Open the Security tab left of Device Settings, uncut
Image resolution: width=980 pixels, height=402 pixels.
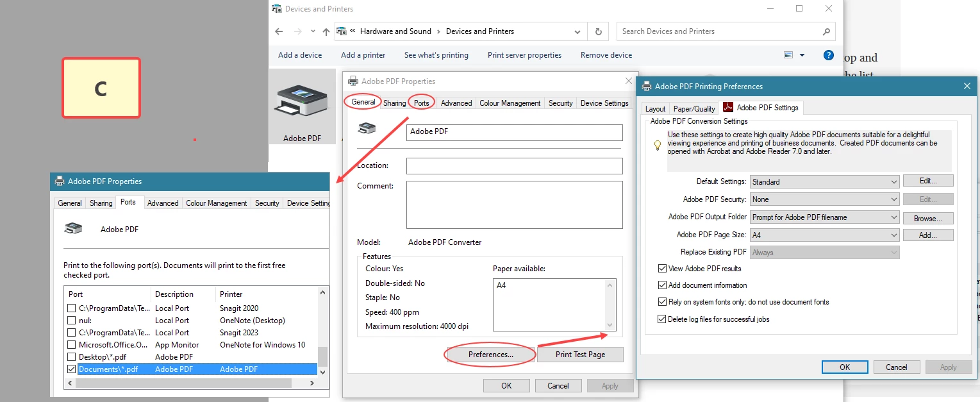click(560, 103)
